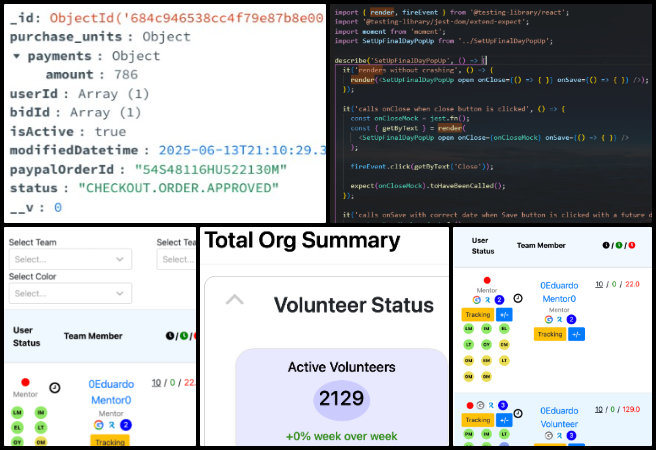Click the red status dot in Volunteer row, right panel

469,405
